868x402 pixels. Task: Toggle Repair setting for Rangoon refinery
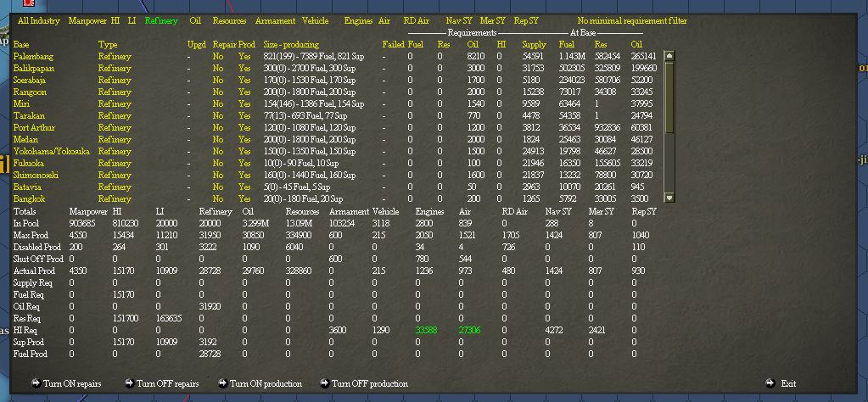218,92
